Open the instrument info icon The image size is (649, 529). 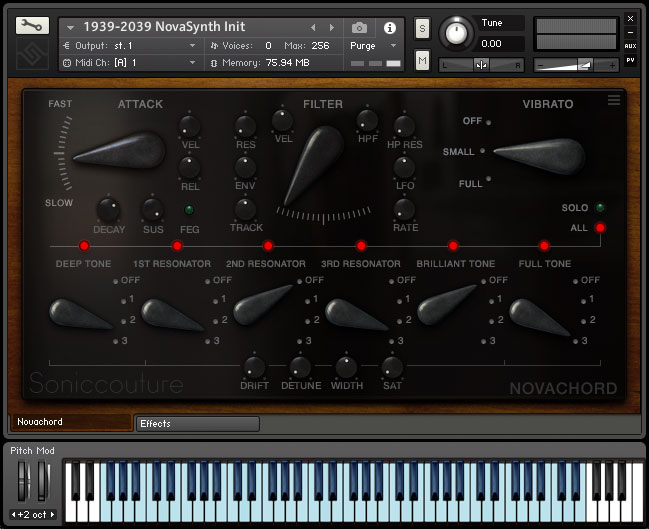tap(389, 27)
